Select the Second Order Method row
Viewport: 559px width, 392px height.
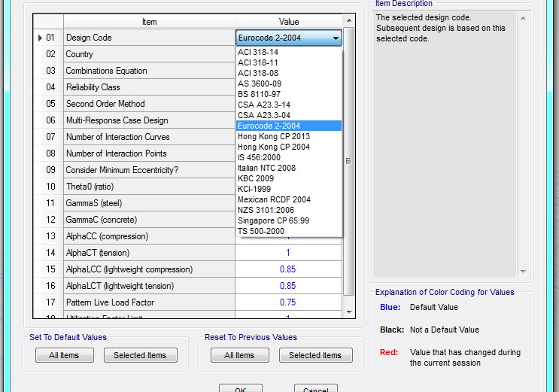[x=150, y=104]
